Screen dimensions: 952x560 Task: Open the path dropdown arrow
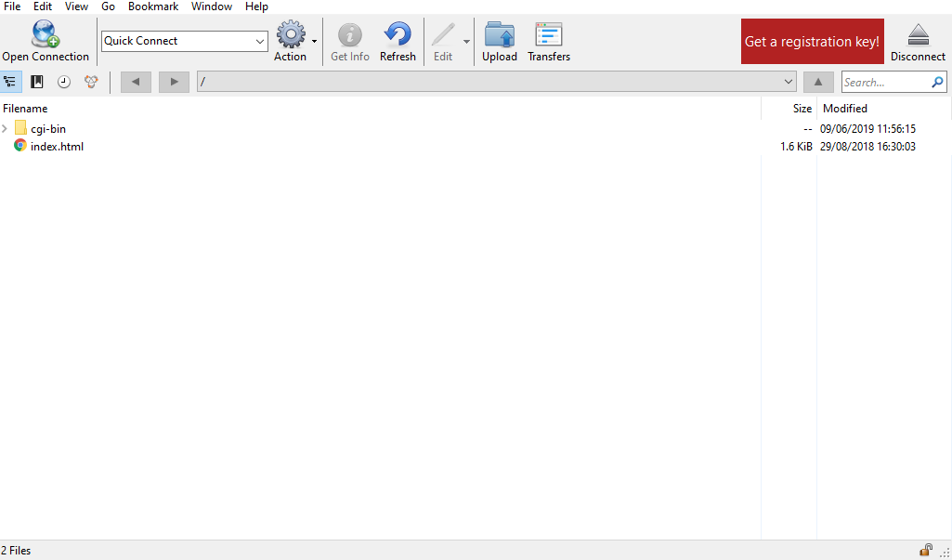tap(789, 82)
